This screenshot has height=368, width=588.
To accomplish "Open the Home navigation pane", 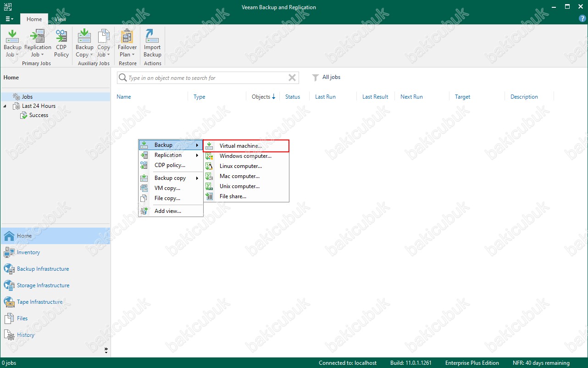I will (55, 236).
